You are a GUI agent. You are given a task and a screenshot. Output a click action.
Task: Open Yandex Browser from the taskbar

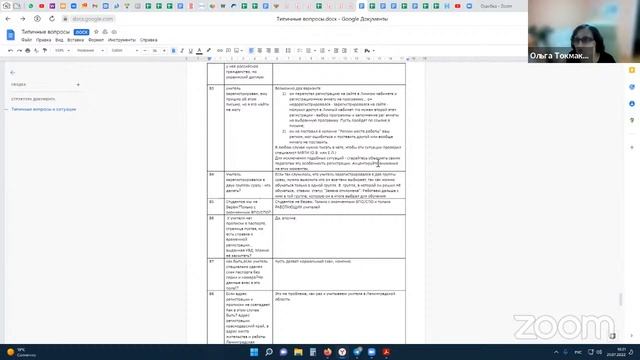pyautogui.click(x=342, y=352)
